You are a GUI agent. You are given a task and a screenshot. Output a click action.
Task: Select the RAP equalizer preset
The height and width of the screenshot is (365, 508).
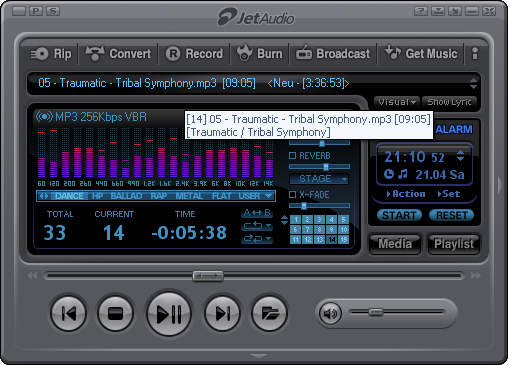pos(158,196)
